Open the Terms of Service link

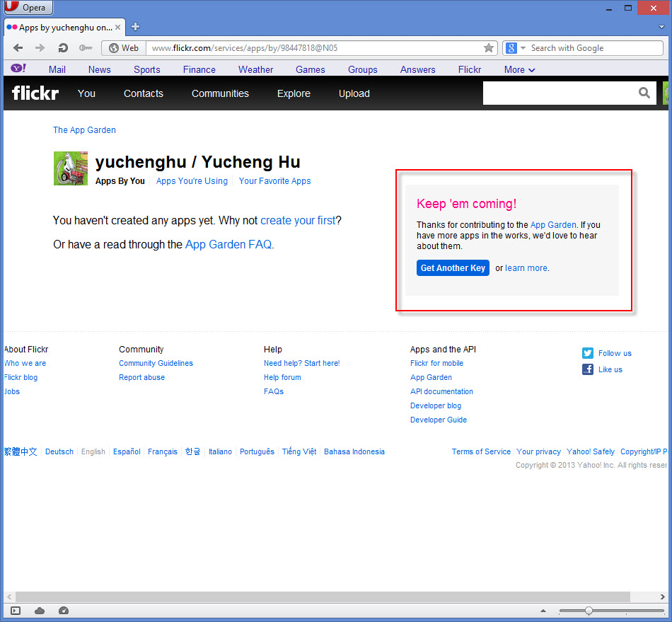pyautogui.click(x=481, y=451)
